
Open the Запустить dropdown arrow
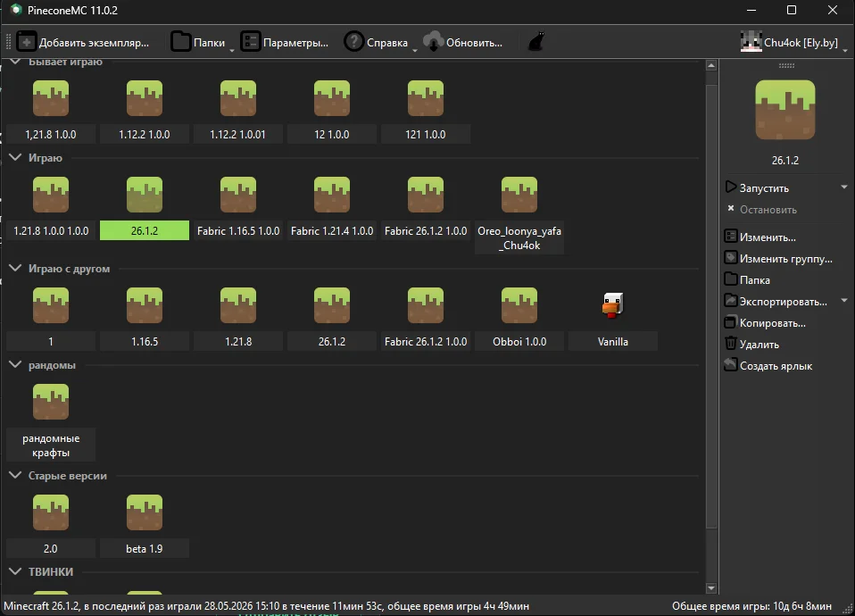pyautogui.click(x=844, y=187)
